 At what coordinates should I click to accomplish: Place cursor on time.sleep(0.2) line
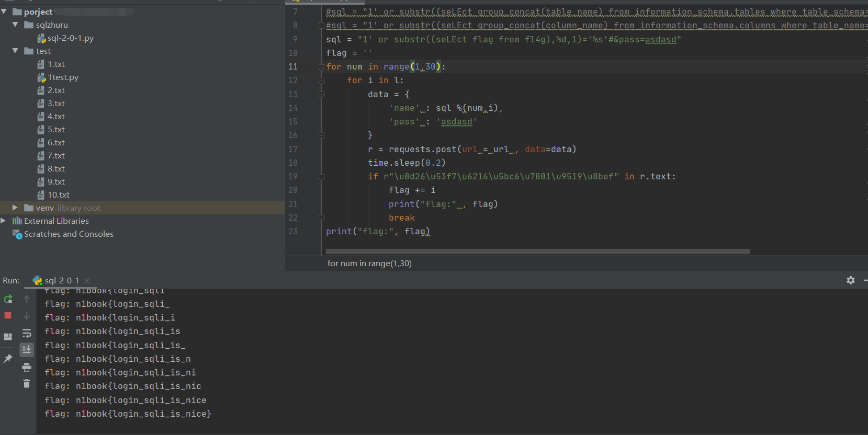[407, 163]
